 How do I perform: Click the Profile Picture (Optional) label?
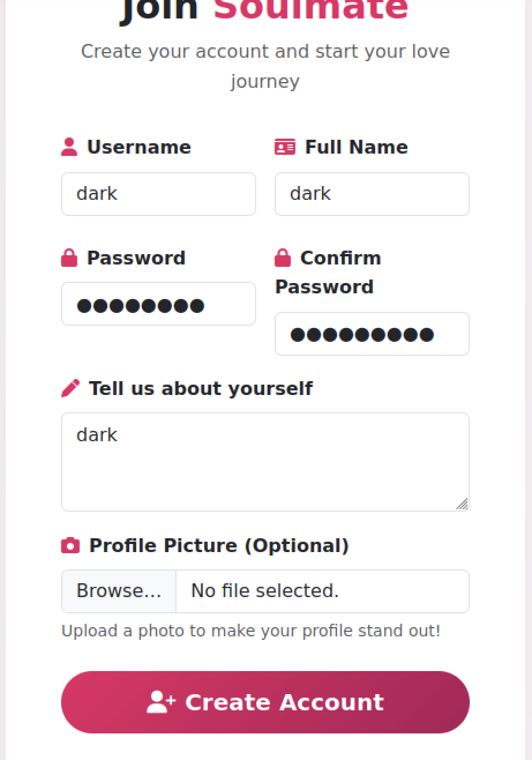tap(219, 545)
